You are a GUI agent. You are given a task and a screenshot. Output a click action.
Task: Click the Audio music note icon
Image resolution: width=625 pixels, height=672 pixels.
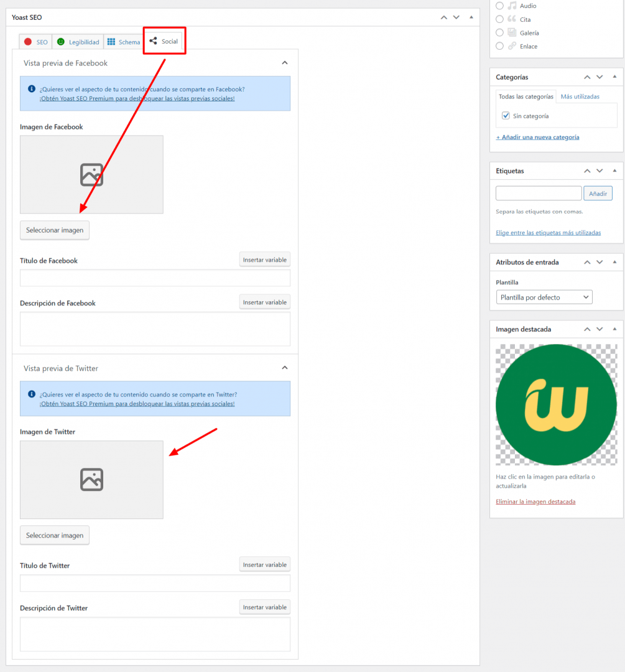pos(512,6)
